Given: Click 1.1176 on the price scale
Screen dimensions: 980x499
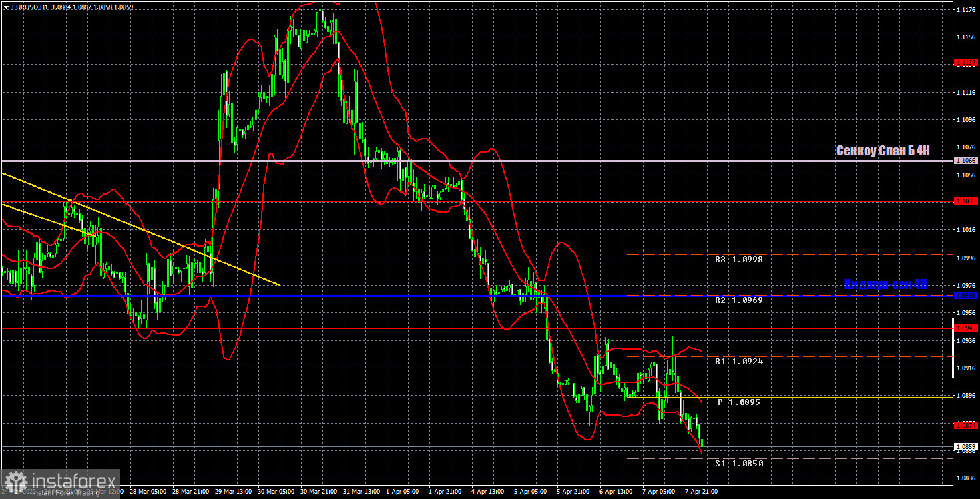Looking at the screenshot, I should click(x=967, y=10).
